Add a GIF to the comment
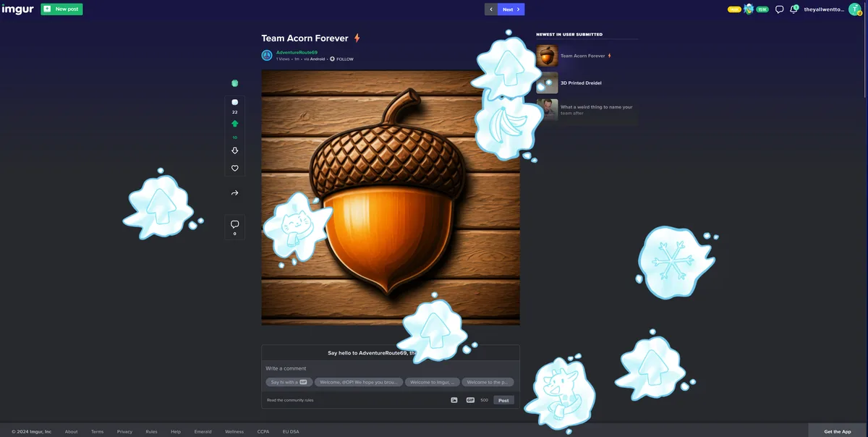Screen dimensions: 868x437 tap(470, 400)
